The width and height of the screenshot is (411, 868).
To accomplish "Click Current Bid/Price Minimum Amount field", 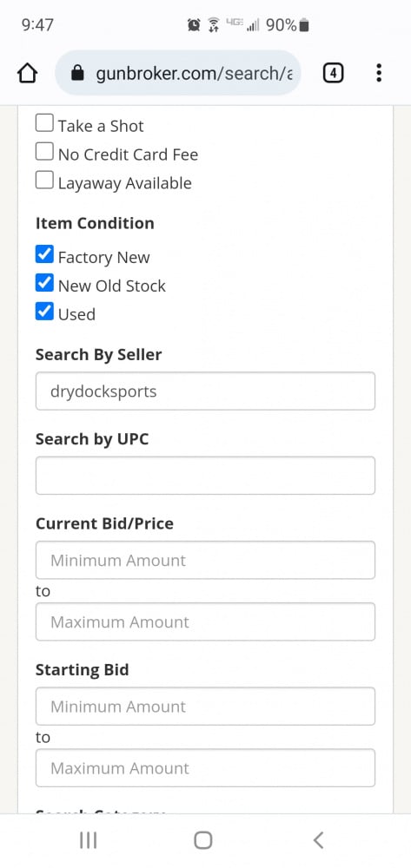I will 205,560.
